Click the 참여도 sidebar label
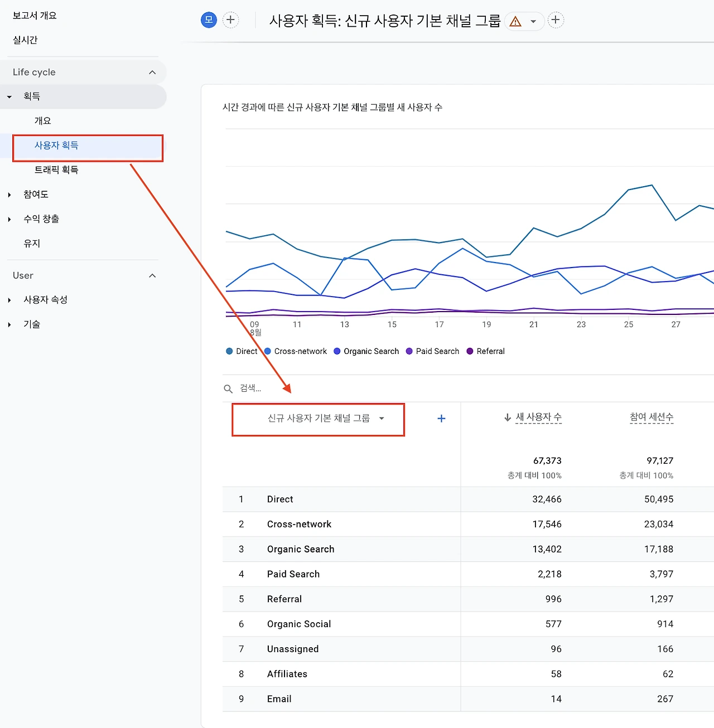 (36, 195)
